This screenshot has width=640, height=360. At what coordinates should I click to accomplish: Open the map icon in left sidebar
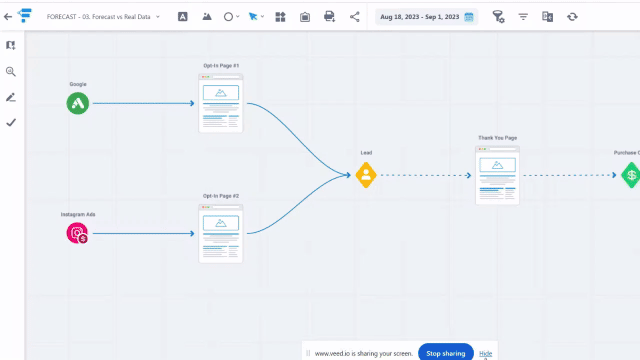coord(11,45)
